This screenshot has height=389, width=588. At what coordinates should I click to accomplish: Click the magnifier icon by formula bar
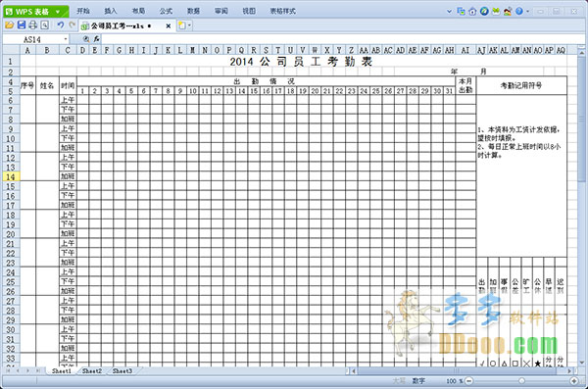pyautogui.click(x=86, y=39)
